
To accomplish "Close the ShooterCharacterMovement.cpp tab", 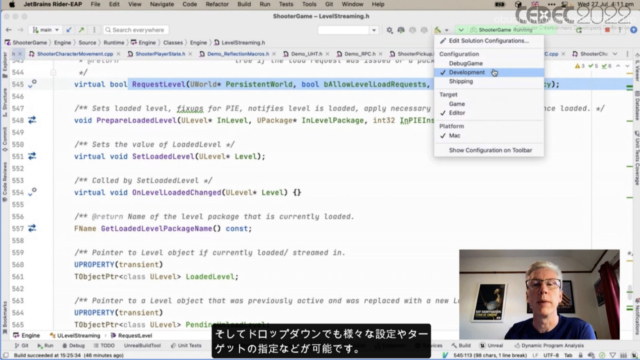I will (x=118, y=54).
